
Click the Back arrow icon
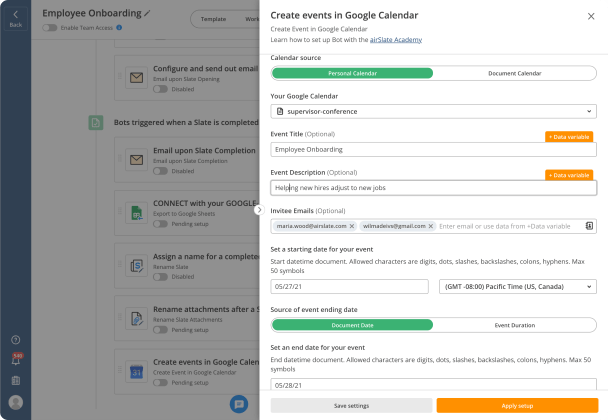pyautogui.click(x=16, y=15)
